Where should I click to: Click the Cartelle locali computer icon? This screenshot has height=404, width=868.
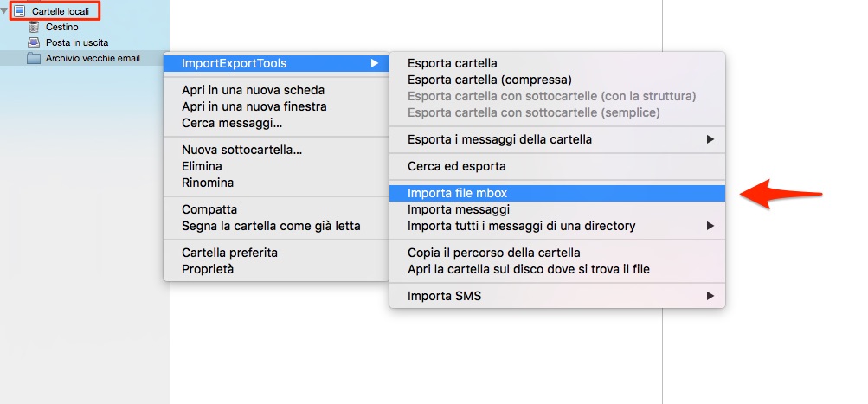point(20,10)
